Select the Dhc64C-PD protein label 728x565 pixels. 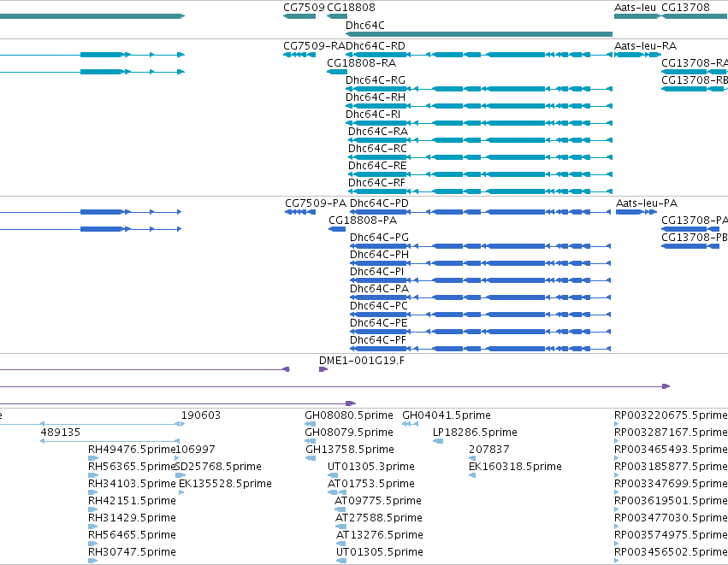click(379, 203)
